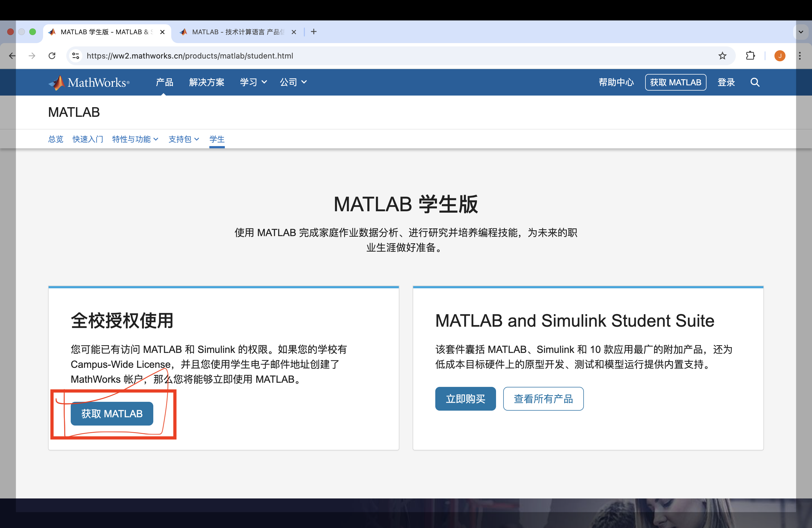812x528 pixels.
Task: Open Chrome three-dot menu
Action: 800,56
